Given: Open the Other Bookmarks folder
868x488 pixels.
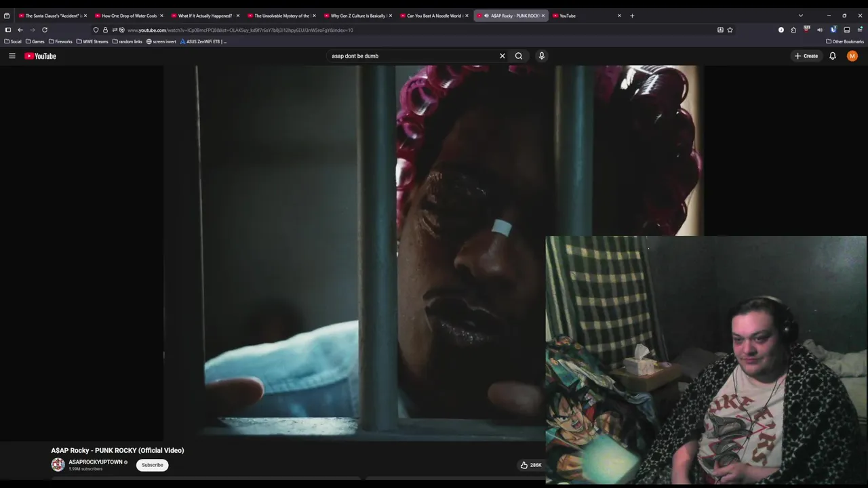Looking at the screenshot, I should 845,41.
